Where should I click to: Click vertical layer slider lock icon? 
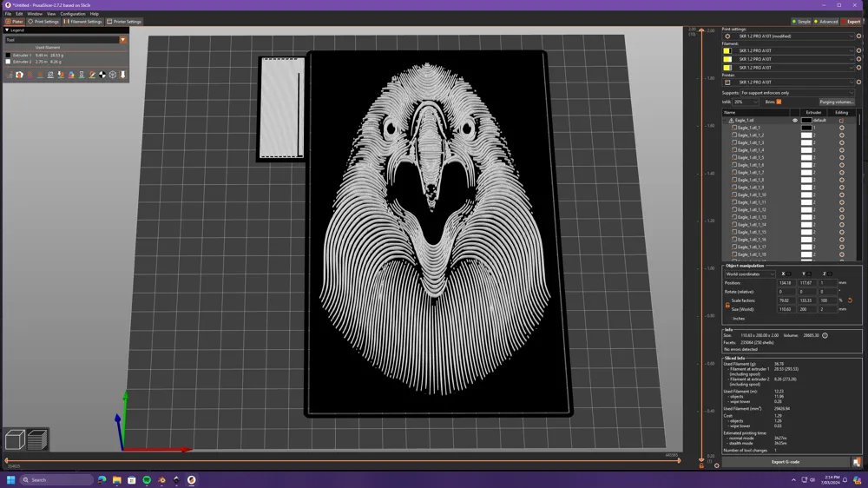(701, 465)
